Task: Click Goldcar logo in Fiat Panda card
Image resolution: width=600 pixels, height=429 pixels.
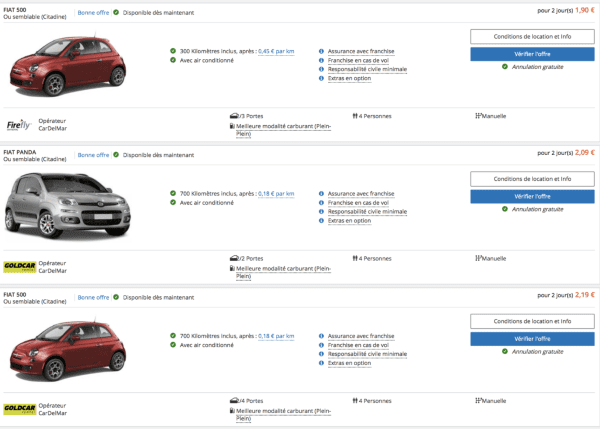Action: tap(20, 267)
